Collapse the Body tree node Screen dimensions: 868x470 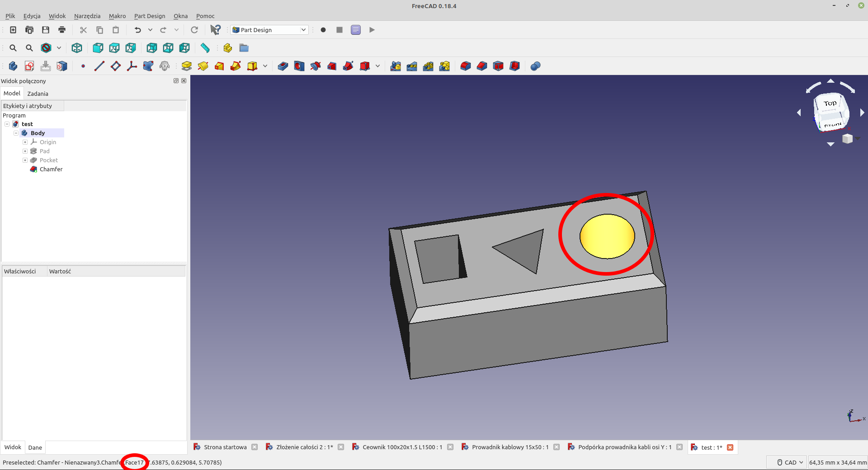pyautogui.click(x=16, y=133)
